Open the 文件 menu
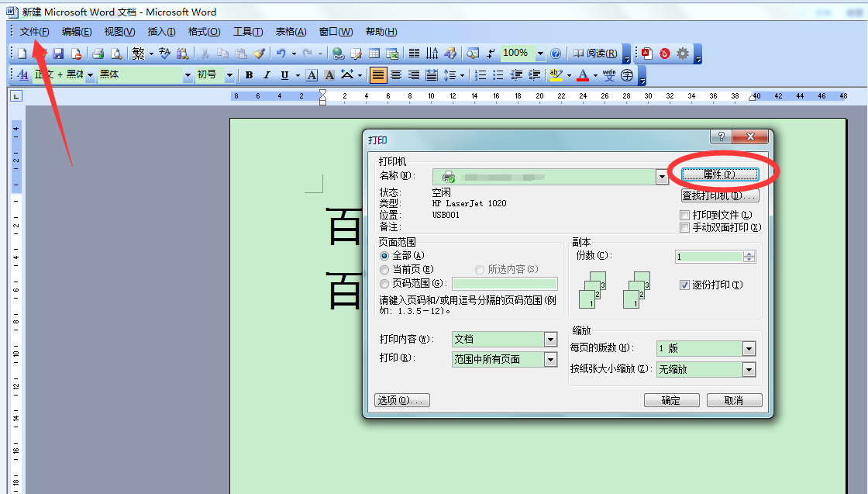 coord(33,31)
